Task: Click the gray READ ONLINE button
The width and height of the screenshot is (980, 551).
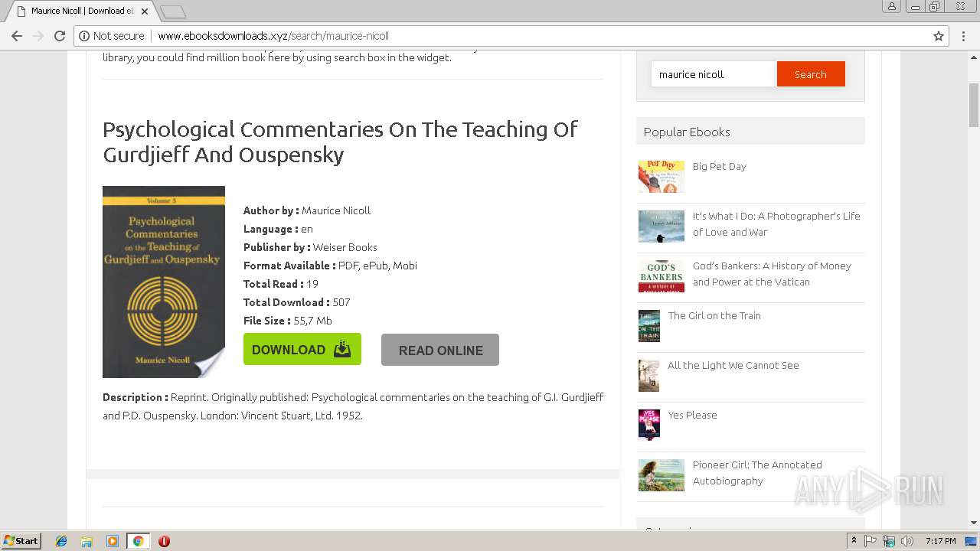Action: [440, 350]
